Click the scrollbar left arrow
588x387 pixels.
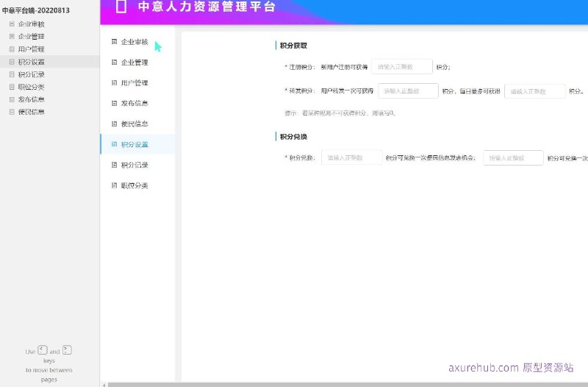pos(104,385)
